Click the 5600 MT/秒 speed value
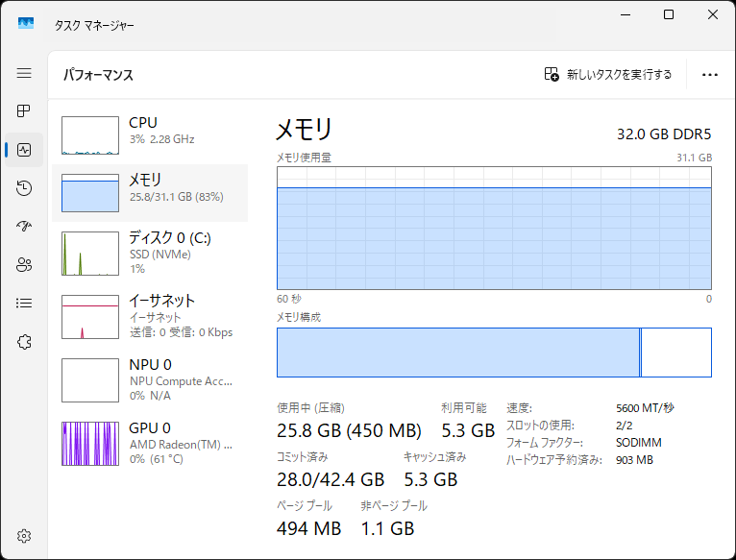 tap(645, 408)
